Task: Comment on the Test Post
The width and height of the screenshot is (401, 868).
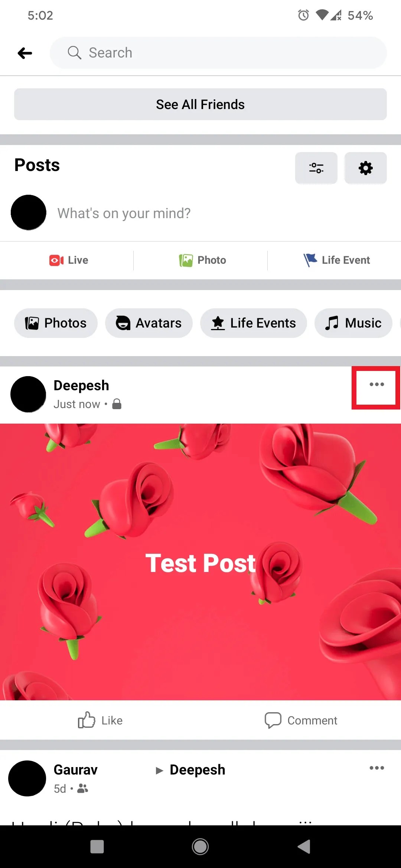Action: pyautogui.click(x=301, y=720)
